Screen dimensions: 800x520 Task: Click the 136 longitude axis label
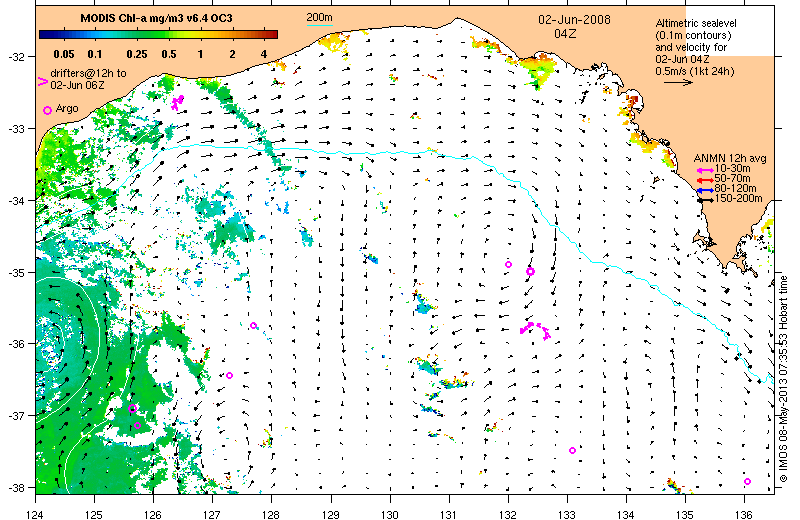click(x=744, y=515)
